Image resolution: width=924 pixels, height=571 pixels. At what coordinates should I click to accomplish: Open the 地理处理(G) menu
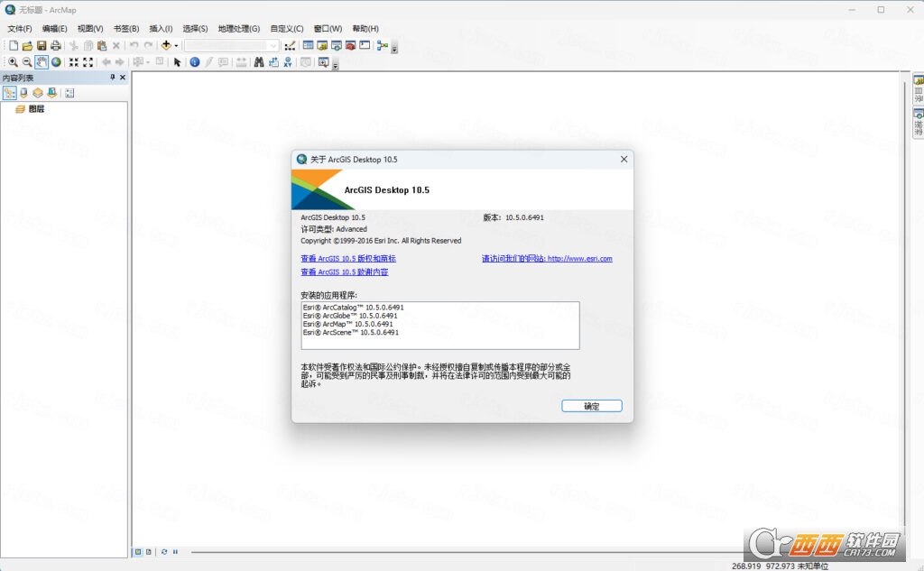pos(238,28)
